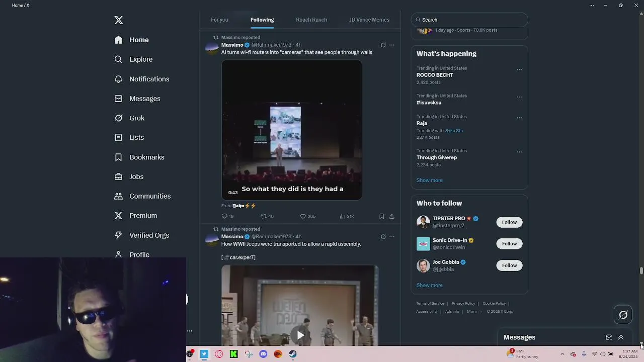Select the Following tab
The image size is (644, 362).
click(x=262, y=20)
